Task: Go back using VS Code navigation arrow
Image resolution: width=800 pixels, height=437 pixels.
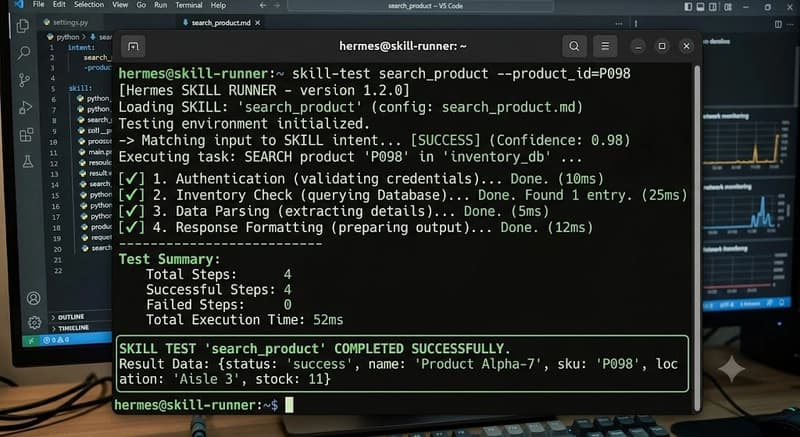Action: pos(263,5)
